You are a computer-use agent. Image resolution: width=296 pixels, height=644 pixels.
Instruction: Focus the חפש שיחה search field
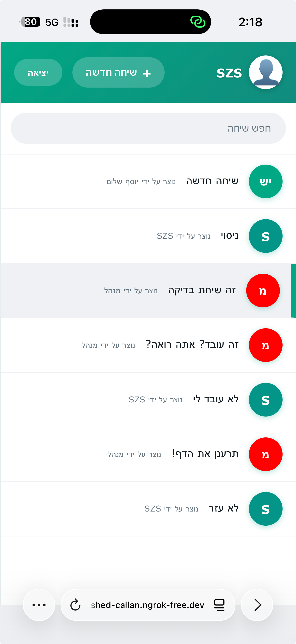coord(148,128)
